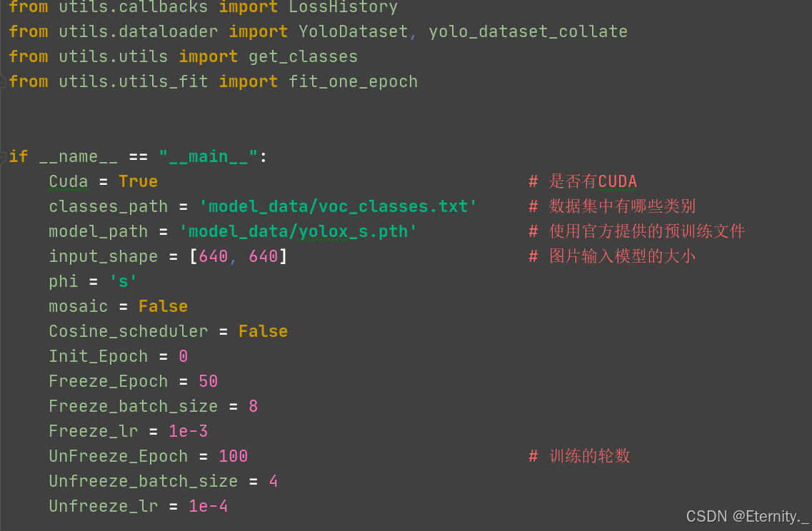This screenshot has width=812, height=531.
Task: Select the first 640 in input_shape
Action: [214, 256]
